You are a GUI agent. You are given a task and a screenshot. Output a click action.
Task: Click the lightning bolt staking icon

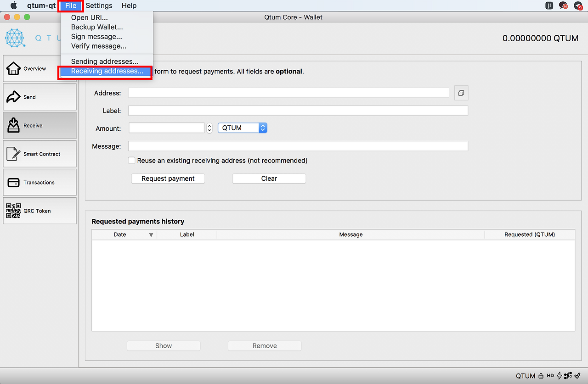(559, 376)
